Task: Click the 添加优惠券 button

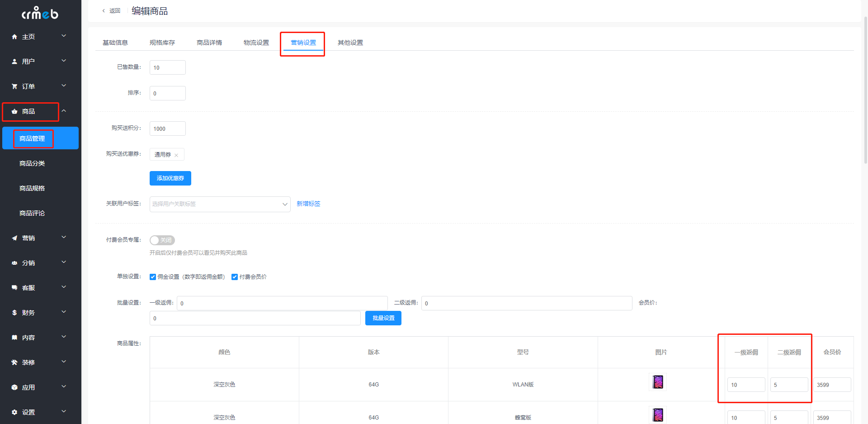Action: (x=170, y=178)
